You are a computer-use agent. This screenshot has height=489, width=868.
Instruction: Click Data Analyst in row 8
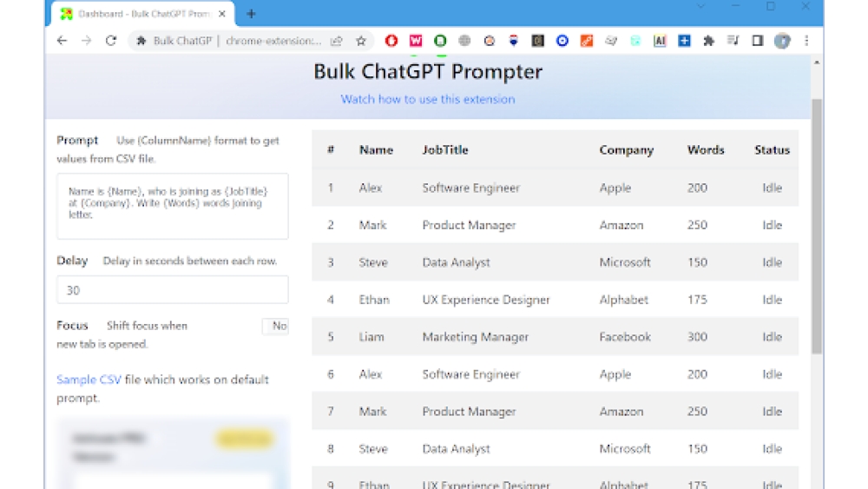pos(456,448)
